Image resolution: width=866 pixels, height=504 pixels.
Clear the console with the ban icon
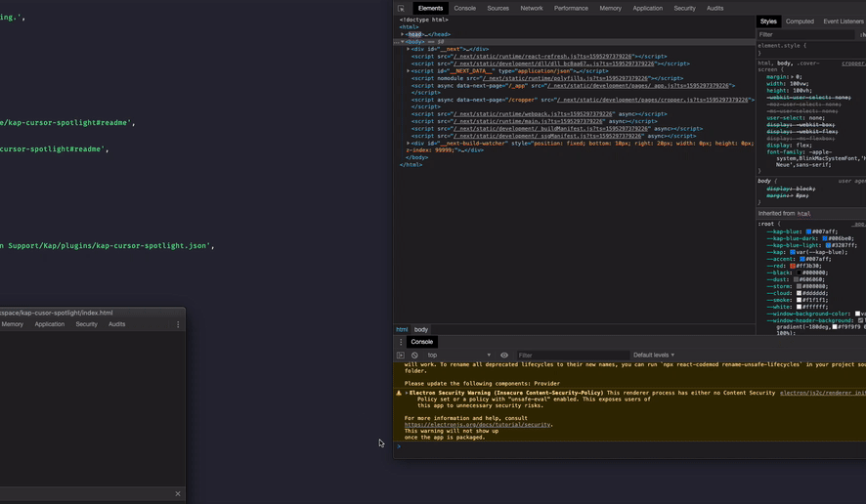click(414, 356)
